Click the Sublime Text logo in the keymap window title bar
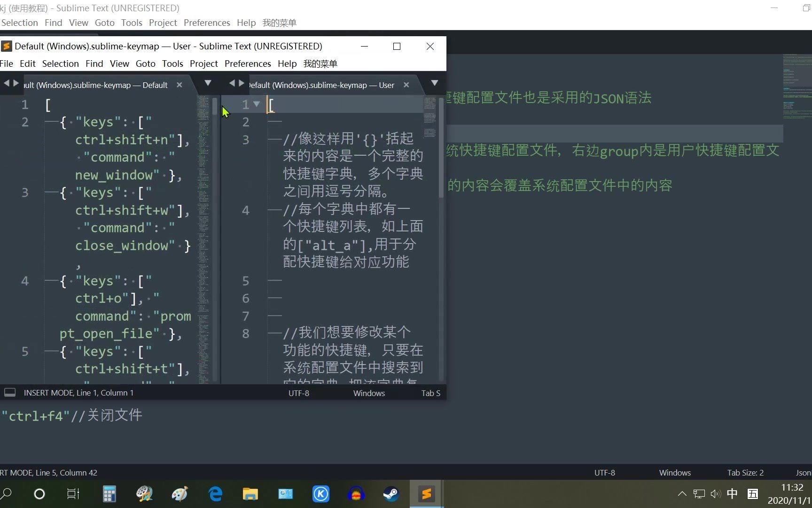This screenshot has width=812, height=508. click(x=6, y=46)
